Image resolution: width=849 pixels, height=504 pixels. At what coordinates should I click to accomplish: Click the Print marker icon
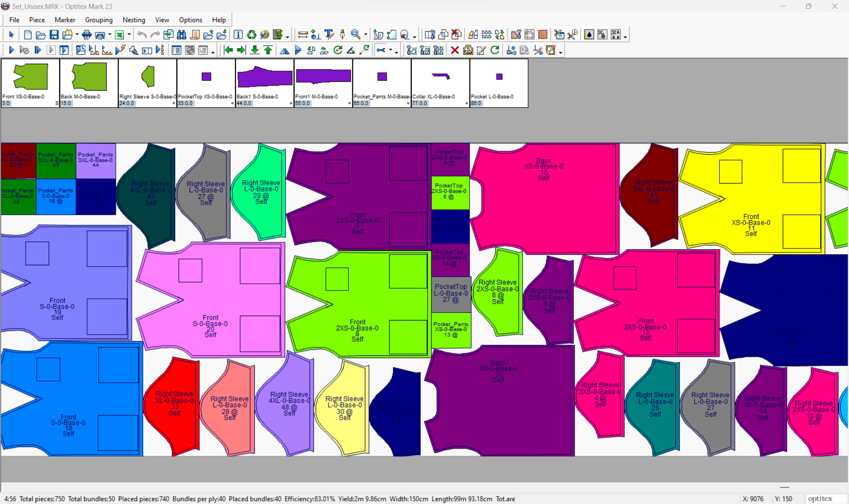87,35
